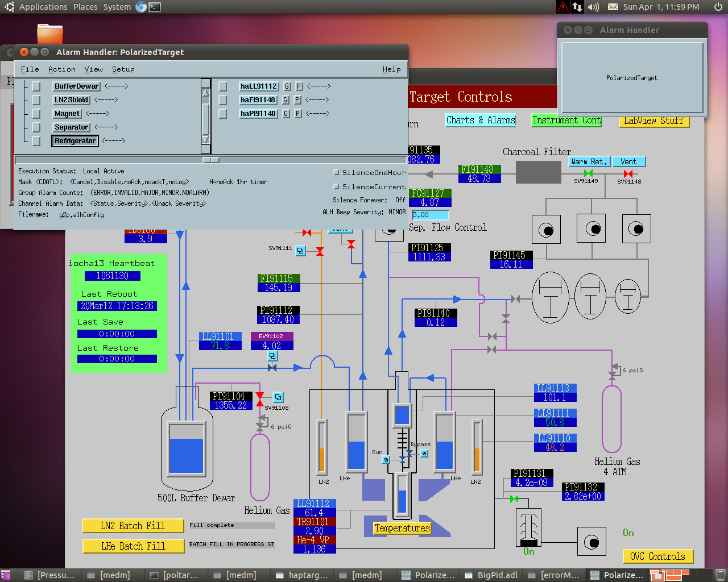Open the mail envelope indicator icon

[613, 7]
